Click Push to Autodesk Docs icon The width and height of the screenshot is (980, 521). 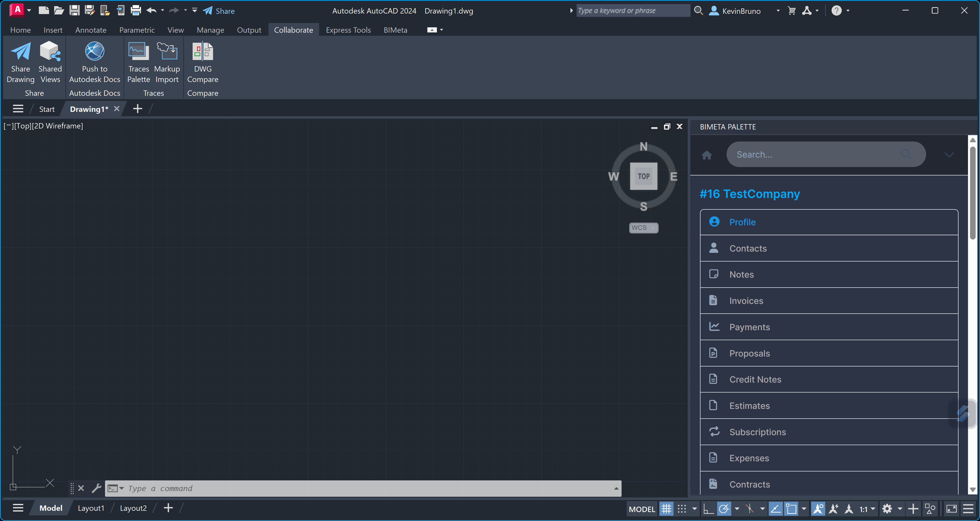94,62
